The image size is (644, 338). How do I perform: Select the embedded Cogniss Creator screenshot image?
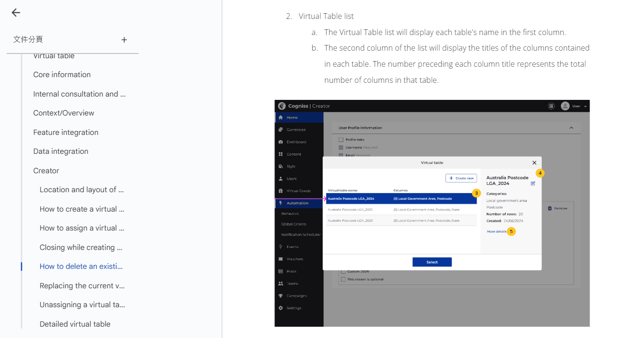(x=432, y=213)
